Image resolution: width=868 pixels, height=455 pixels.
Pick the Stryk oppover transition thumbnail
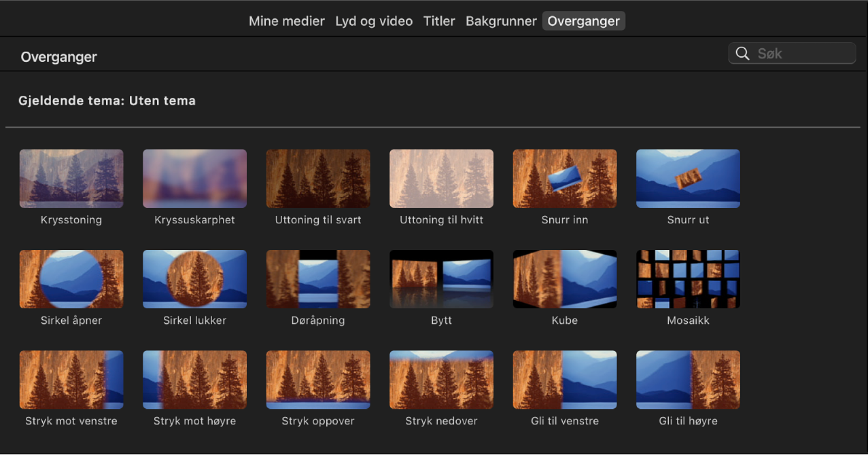coord(318,380)
